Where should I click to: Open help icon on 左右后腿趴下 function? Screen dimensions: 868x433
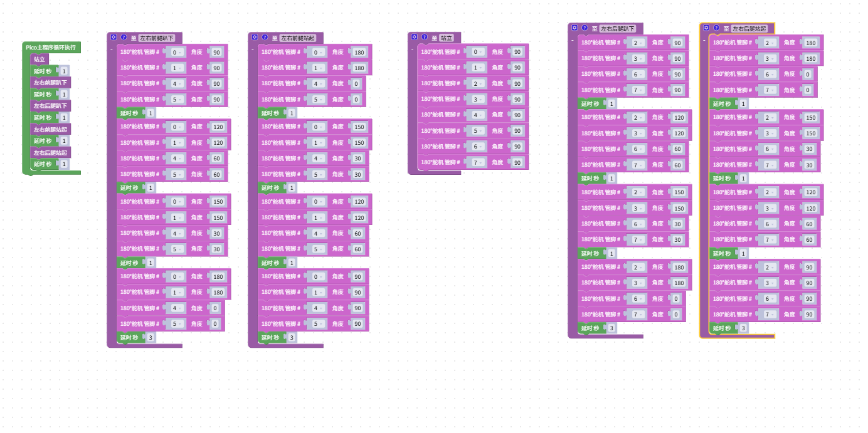coord(585,28)
